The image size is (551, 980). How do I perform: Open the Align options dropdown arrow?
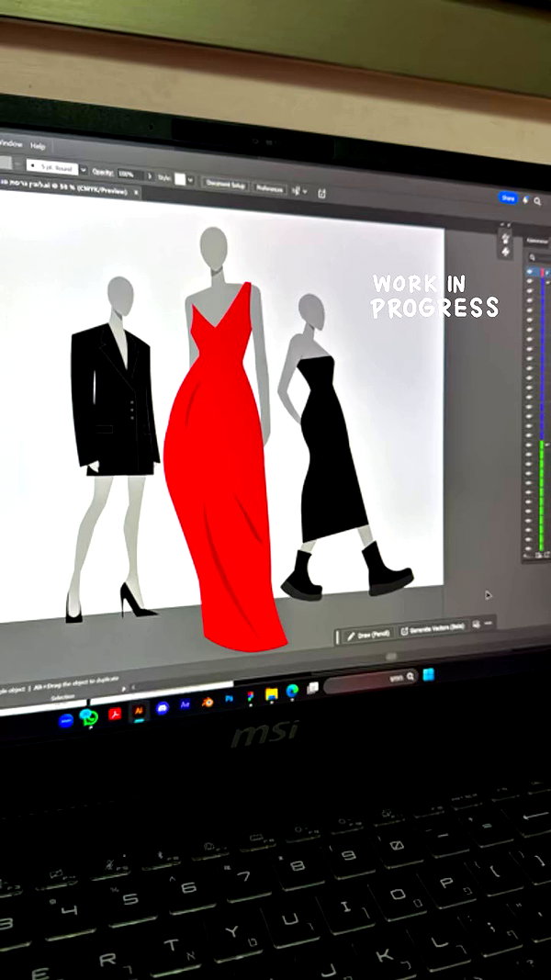305,192
